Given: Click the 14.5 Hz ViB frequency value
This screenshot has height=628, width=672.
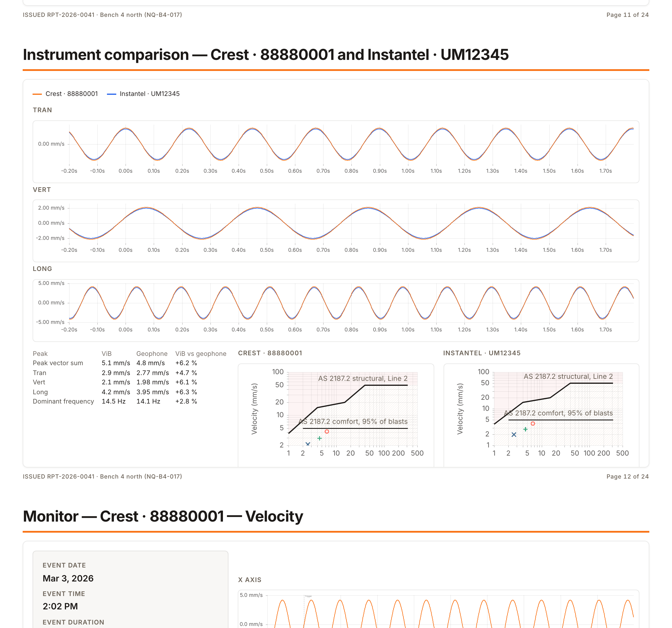Looking at the screenshot, I should coord(114,402).
